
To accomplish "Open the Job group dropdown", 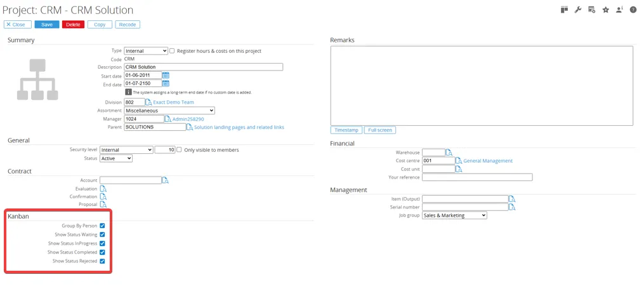I will [454, 215].
